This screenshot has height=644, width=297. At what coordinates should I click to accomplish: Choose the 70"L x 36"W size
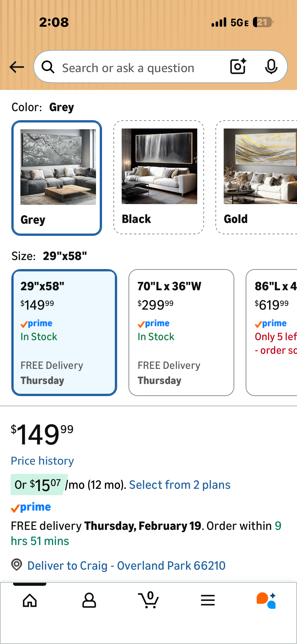point(181,332)
